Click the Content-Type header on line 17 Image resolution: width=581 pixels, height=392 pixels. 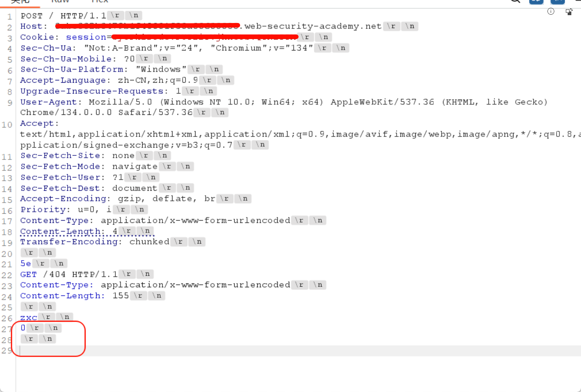57,221
